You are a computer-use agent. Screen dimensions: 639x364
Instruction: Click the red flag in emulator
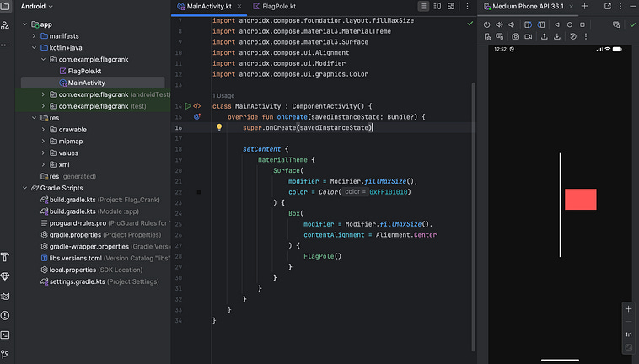(580, 199)
